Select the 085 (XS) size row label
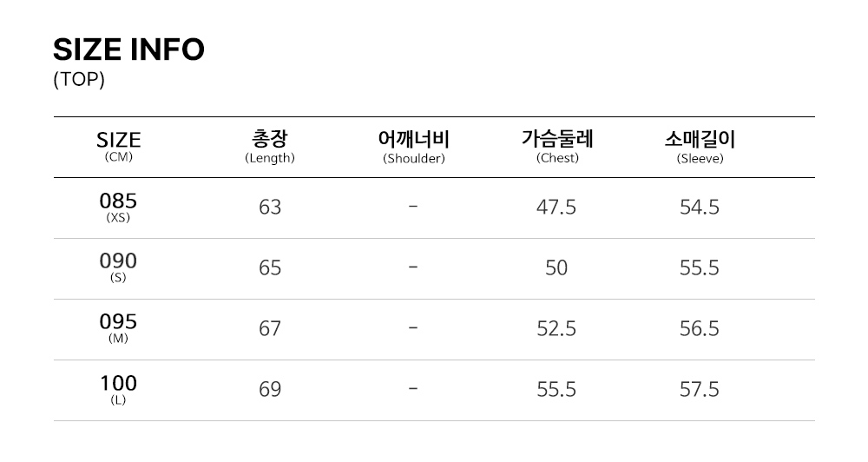The height and width of the screenshot is (462, 868). point(118,208)
